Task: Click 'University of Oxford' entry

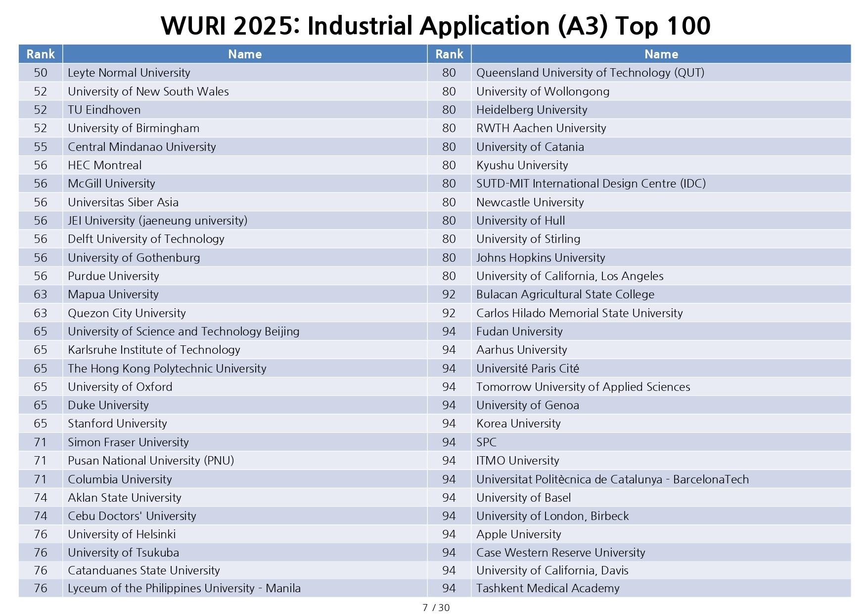Action: click(120, 387)
